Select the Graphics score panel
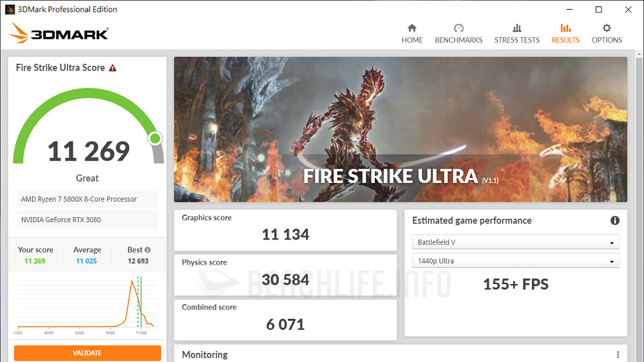 click(x=285, y=229)
